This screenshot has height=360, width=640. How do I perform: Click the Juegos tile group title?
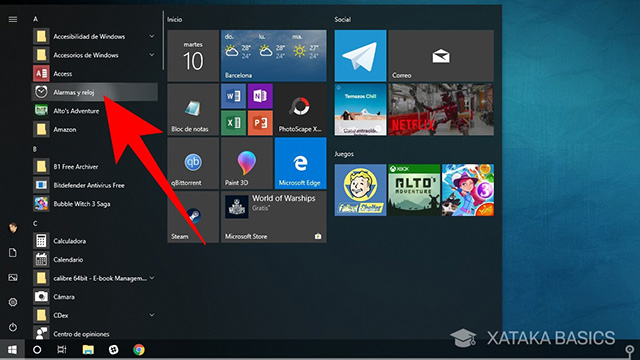(x=344, y=154)
